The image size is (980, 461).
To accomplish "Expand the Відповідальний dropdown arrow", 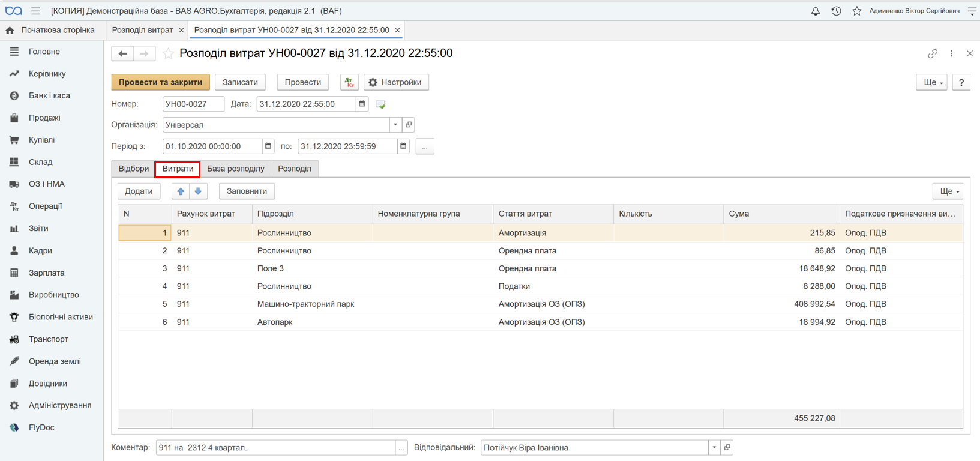I will click(x=714, y=447).
